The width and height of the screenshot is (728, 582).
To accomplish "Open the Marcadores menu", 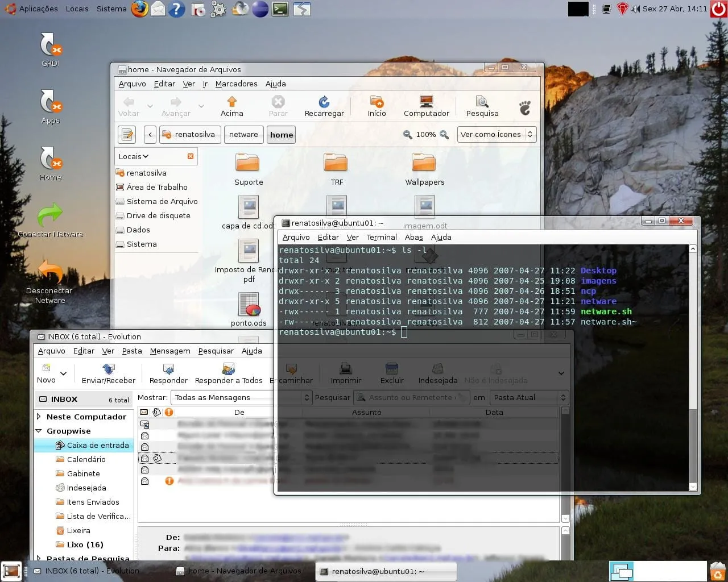I will 236,84.
